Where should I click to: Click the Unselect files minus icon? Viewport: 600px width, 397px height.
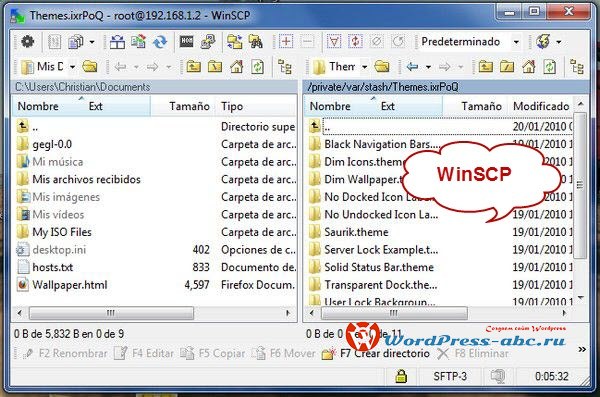307,41
